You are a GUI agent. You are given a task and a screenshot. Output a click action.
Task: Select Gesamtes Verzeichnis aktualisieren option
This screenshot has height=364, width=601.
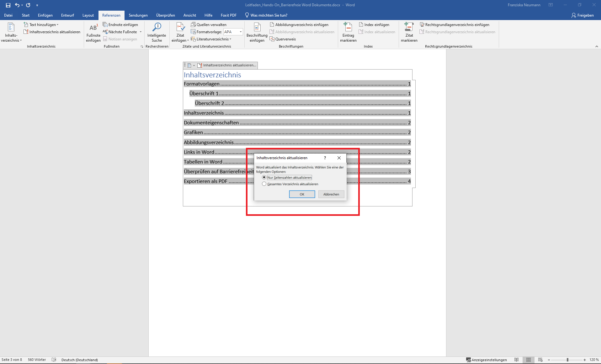coord(264,184)
